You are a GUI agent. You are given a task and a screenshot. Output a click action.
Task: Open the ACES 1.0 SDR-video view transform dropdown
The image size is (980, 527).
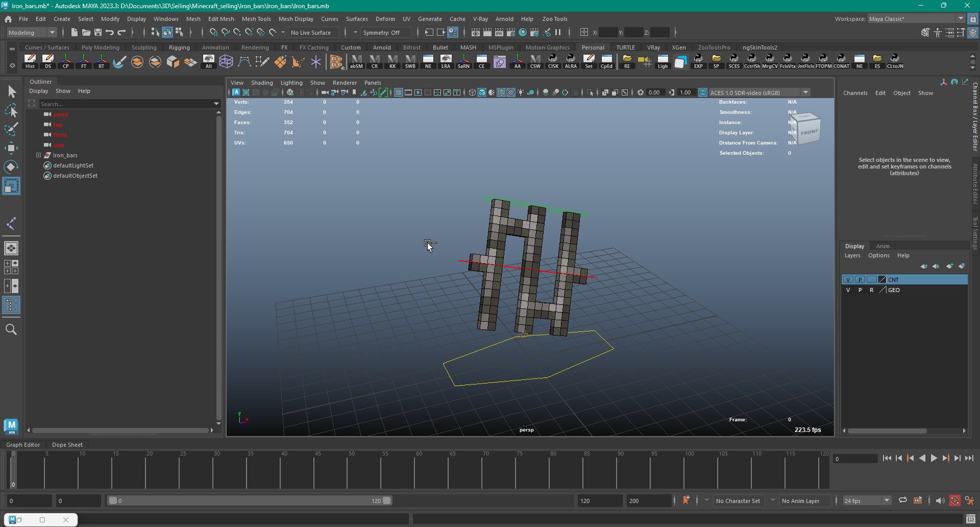[759, 92]
